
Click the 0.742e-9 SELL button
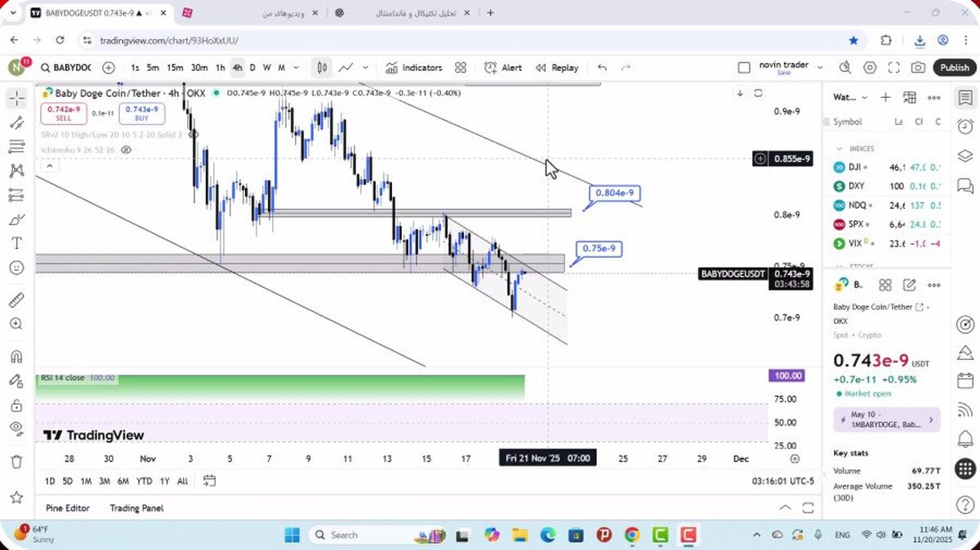[x=64, y=113]
